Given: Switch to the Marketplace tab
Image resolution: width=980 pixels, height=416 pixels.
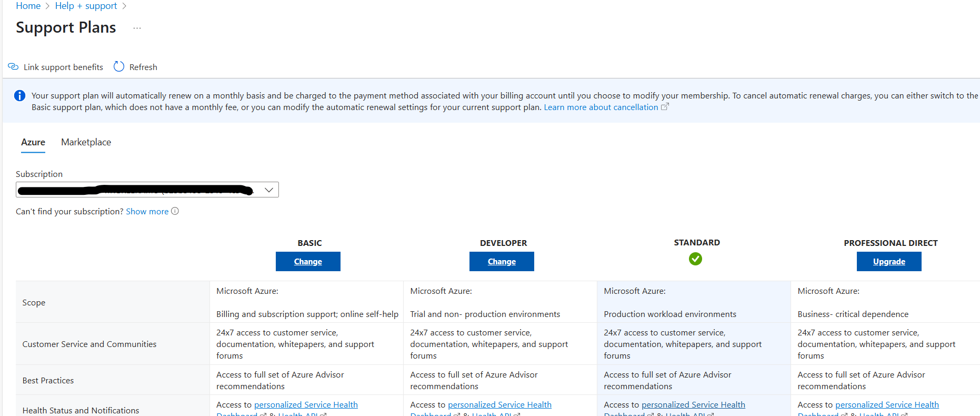Looking at the screenshot, I should click(x=86, y=142).
